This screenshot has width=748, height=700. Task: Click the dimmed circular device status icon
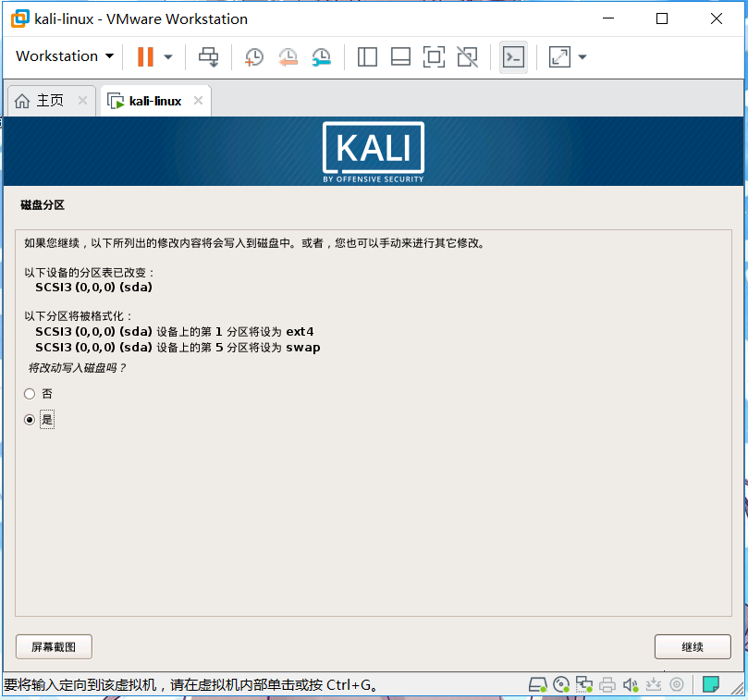pos(677,684)
